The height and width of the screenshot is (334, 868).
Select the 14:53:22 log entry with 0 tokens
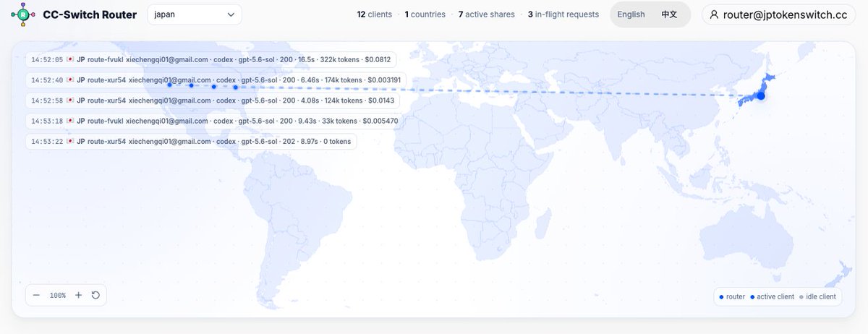tap(191, 142)
